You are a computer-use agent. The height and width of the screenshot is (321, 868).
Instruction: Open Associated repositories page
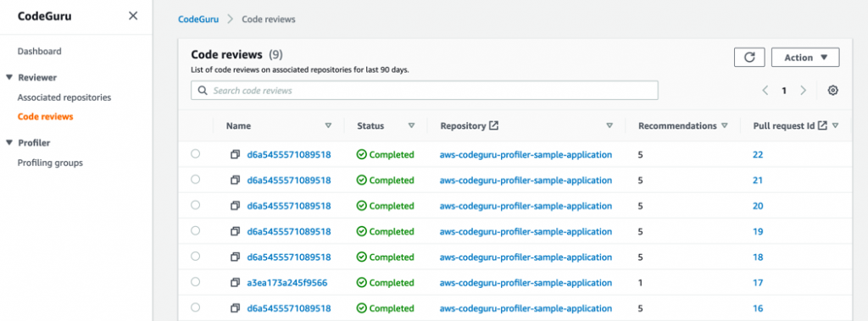[x=64, y=97]
